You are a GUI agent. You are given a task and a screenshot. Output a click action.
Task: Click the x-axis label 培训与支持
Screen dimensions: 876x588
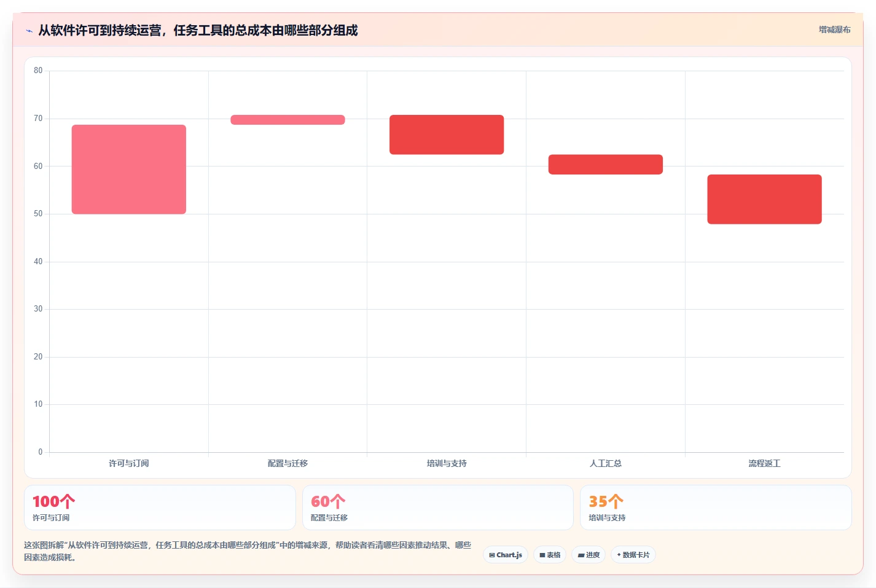click(447, 463)
